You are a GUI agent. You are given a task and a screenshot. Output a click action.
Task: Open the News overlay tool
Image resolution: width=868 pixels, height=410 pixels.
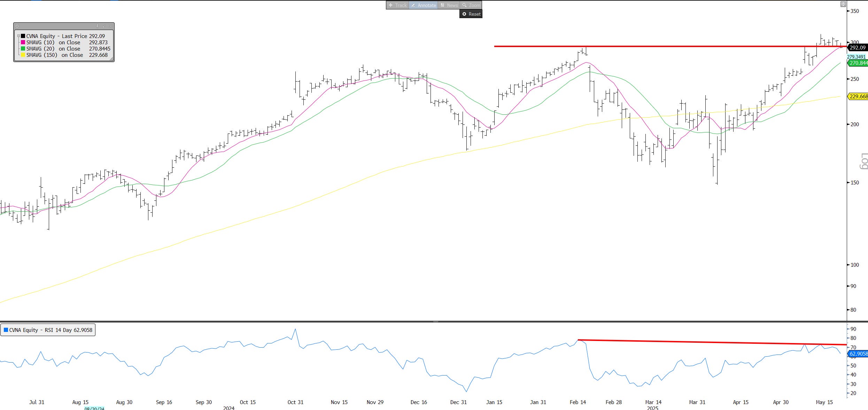pos(449,5)
